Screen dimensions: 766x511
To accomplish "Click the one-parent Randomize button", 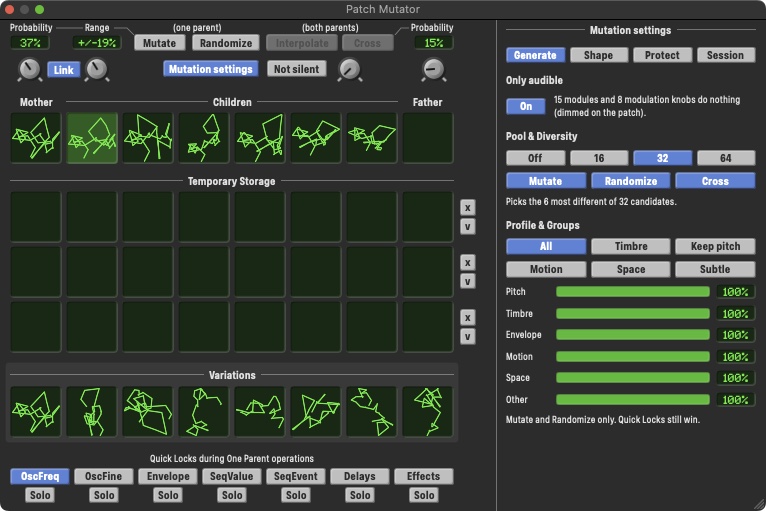I will (x=226, y=43).
